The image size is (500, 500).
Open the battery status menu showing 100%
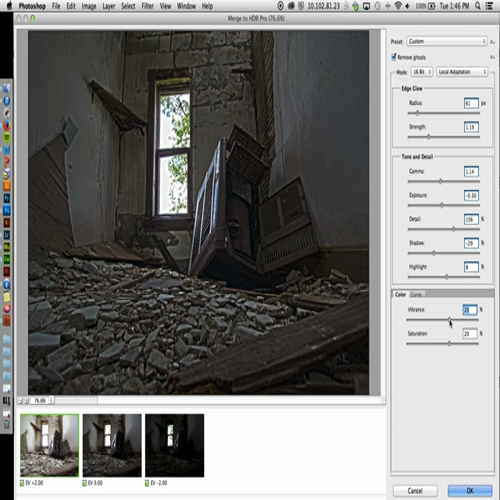point(425,6)
